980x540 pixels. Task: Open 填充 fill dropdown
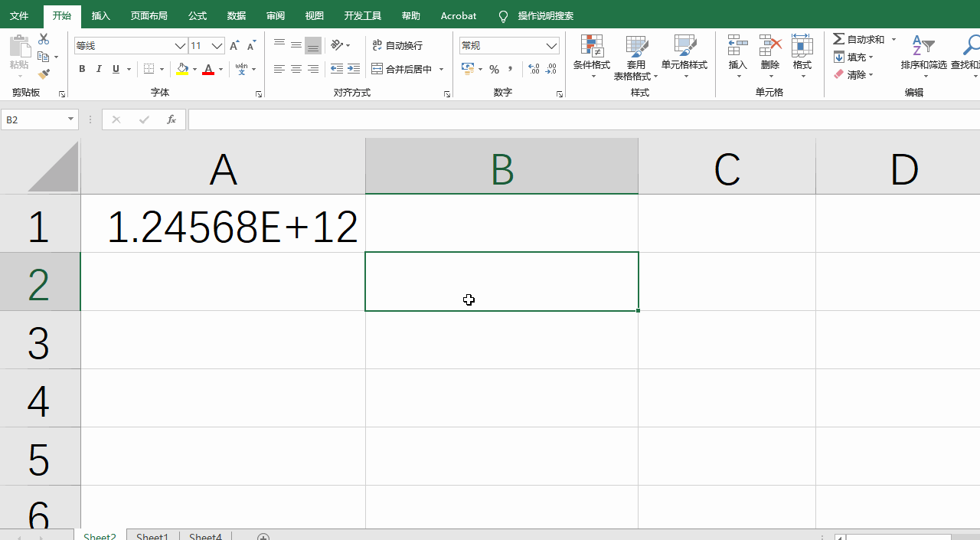[x=854, y=57]
